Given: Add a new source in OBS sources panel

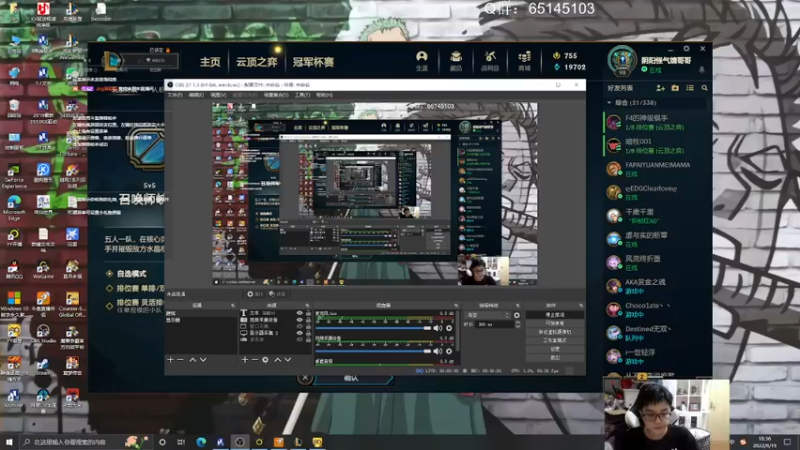Looking at the screenshot, I should [x=244, y=360].
